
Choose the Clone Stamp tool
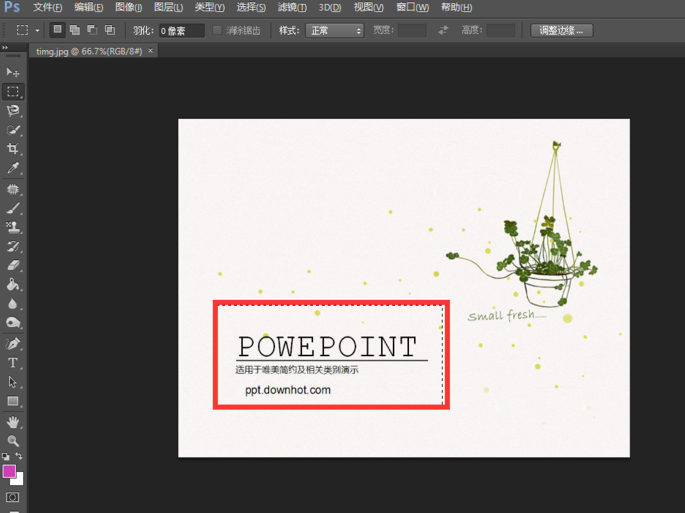(x=13, y=227)
